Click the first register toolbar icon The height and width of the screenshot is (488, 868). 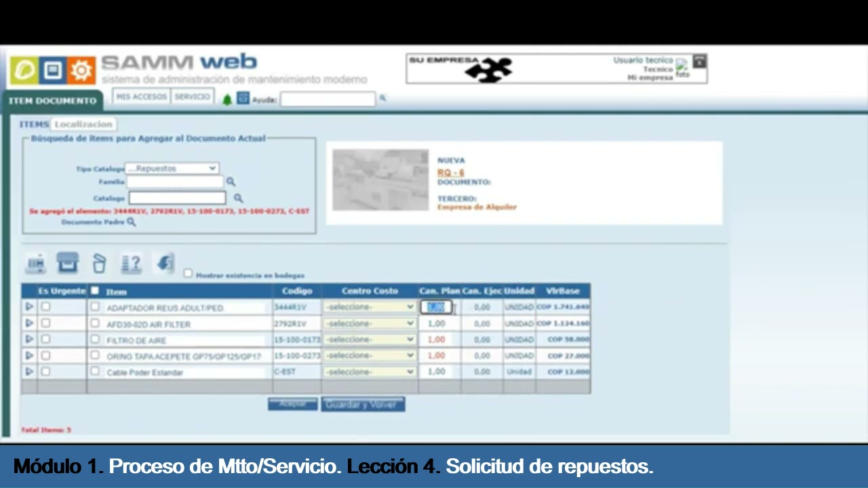36,263
